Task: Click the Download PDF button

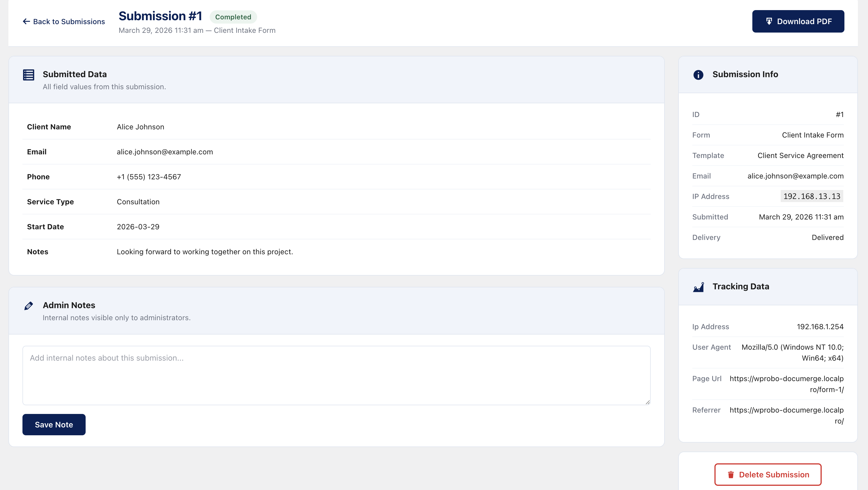Action: click(798, 21)
